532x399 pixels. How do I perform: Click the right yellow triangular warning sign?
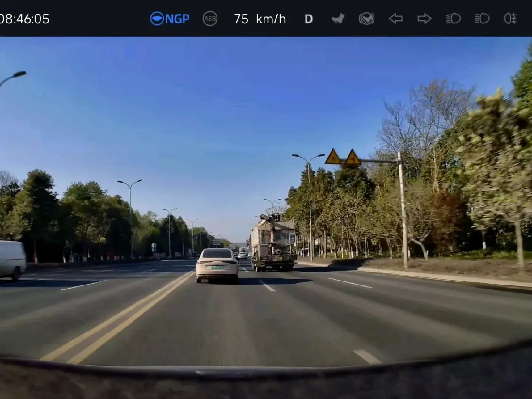[353, 158]
